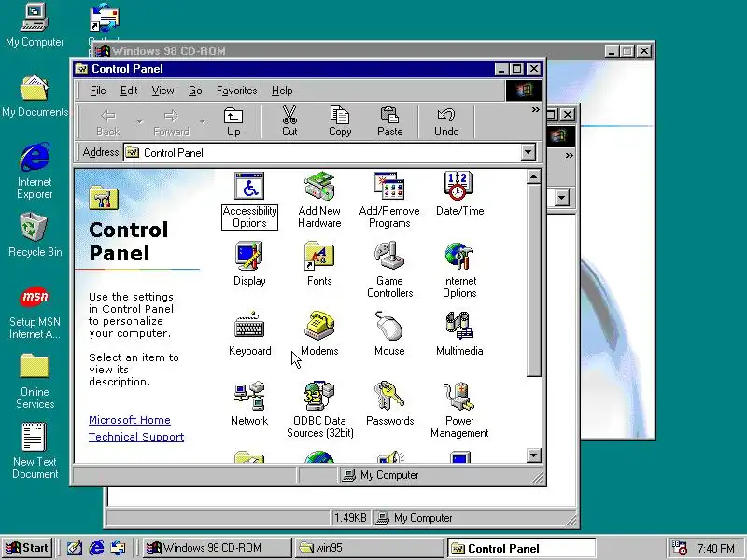Follow the Technical Support link

(136, 437)
